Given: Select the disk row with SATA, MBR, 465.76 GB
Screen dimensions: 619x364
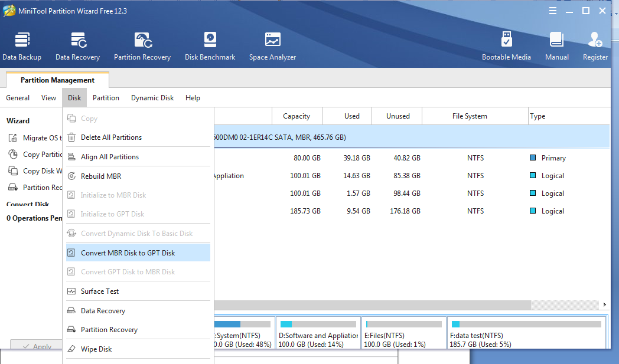Looking at the screenshot, I should point(412,137).
